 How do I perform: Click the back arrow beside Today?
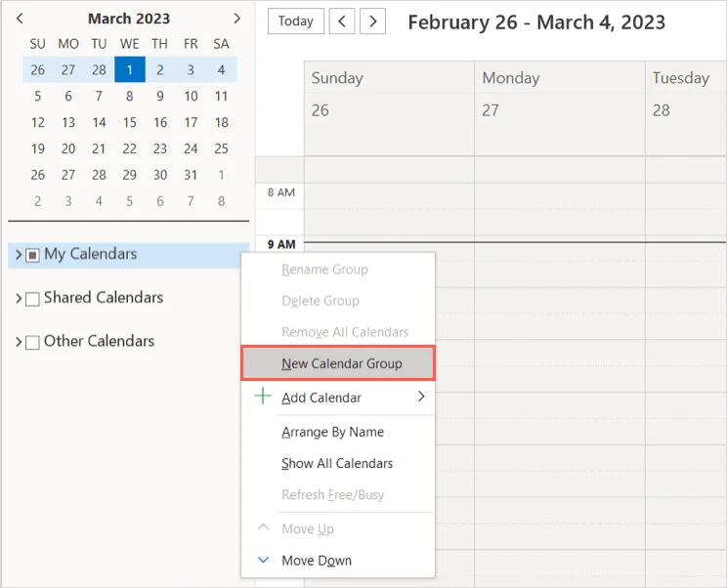(x=342, y=21)
